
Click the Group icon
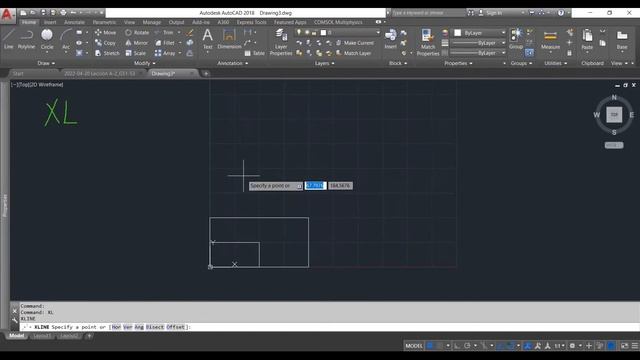516,39
